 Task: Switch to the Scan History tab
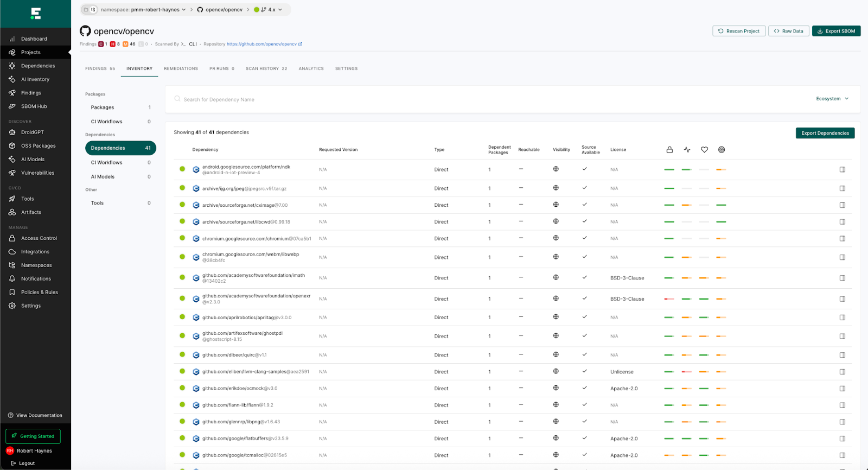click(266, 69)
